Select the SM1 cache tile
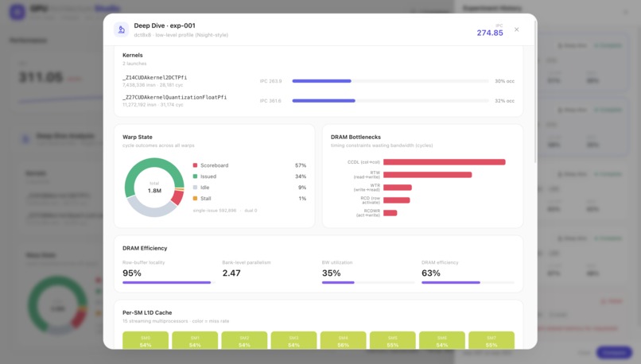 point(195,340)
